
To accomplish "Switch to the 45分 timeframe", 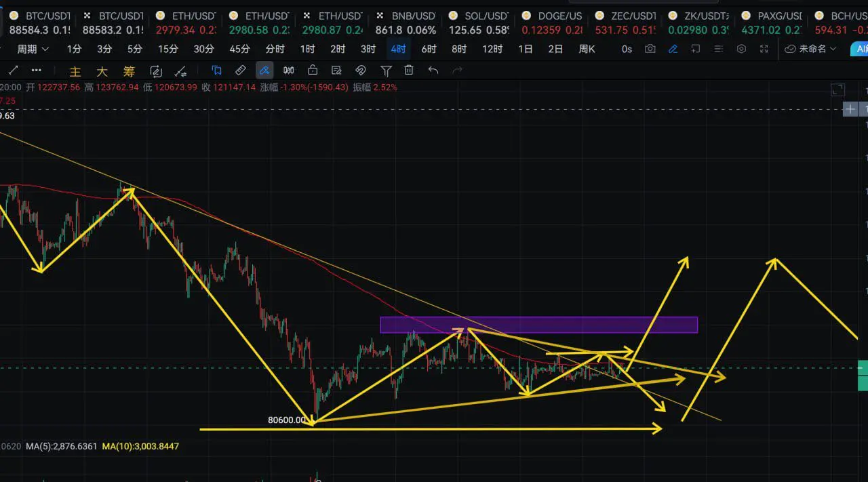I will [x=239, y=49].
